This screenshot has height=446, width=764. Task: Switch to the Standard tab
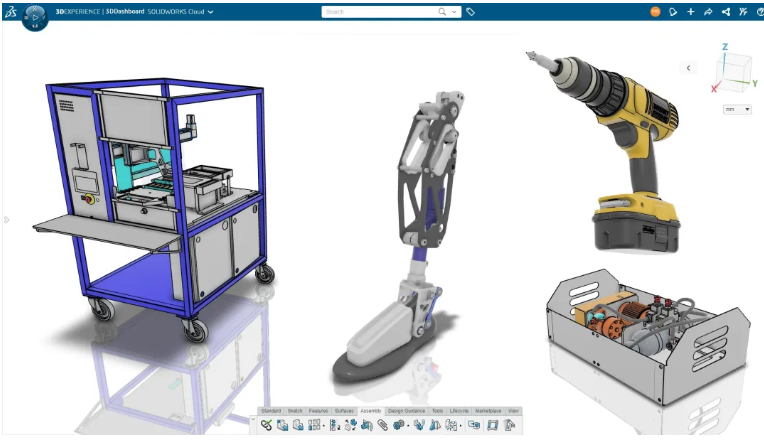tap(271, 411)
